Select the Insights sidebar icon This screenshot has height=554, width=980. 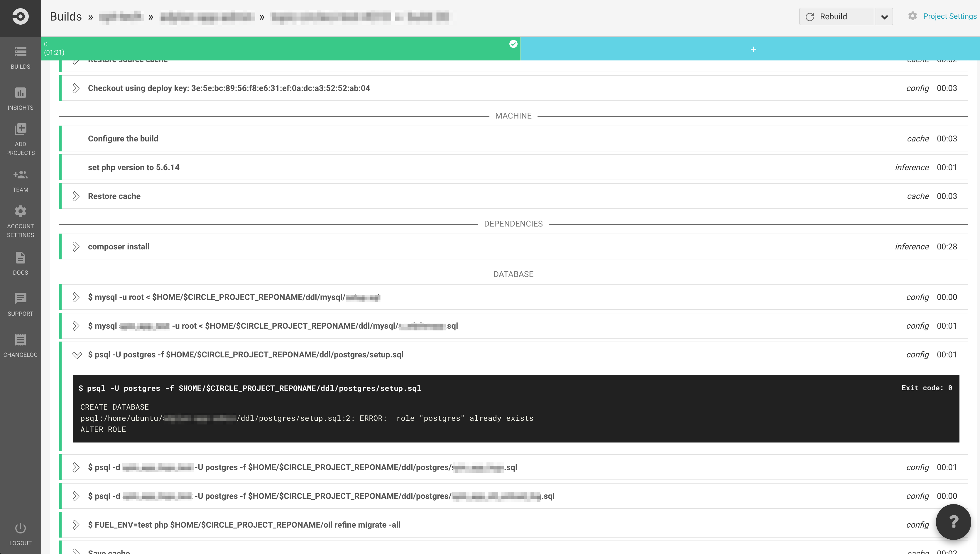pyautogui.click(x=20, y=98)
